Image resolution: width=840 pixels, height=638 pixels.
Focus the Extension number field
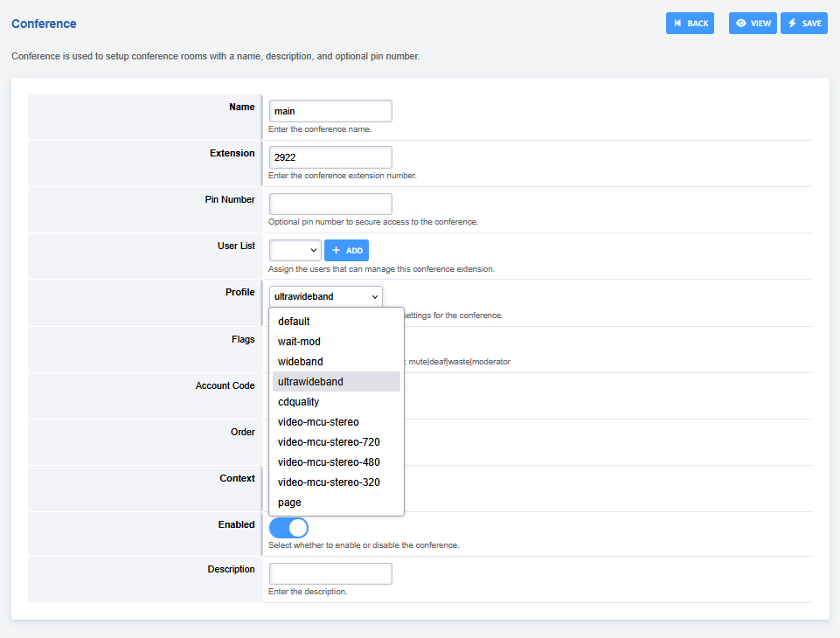pos(330,157)
